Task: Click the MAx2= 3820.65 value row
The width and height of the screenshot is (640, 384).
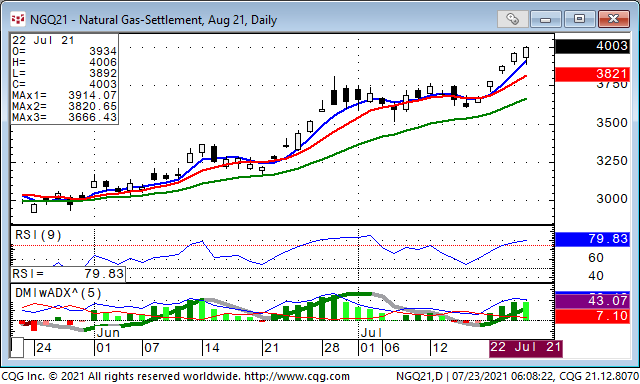Action: coord(64,107)
